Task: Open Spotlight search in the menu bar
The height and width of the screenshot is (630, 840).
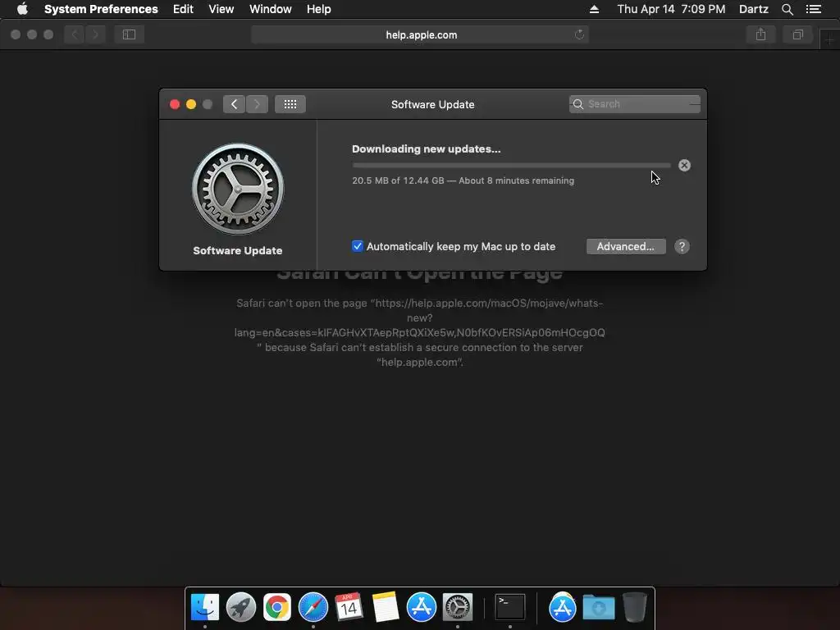Action: pos(787,9)
